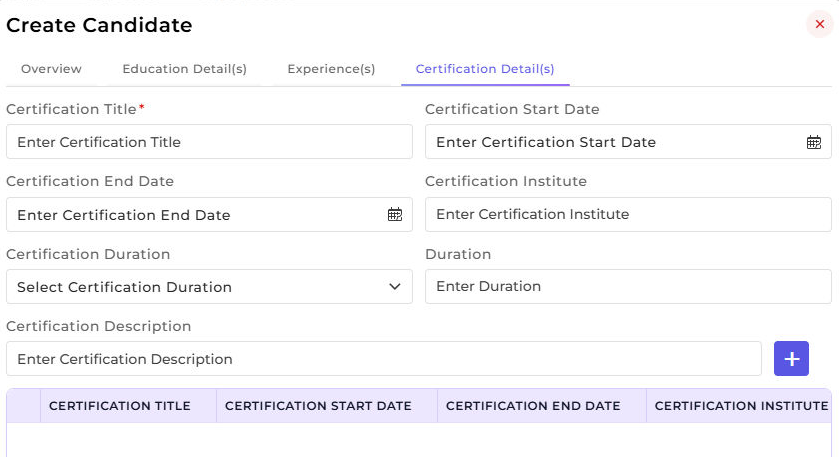
Task: Close the Create Candidate dialog
Action: point(819,24)
